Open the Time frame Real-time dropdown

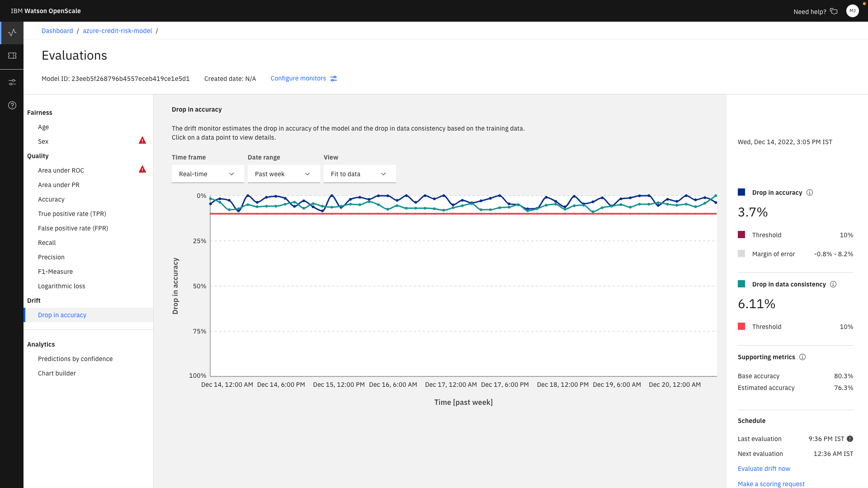tap(208, 174)
